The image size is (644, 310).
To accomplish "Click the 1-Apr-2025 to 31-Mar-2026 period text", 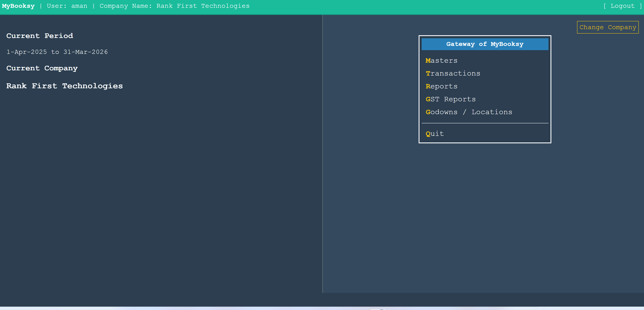I will click(57, 52).
